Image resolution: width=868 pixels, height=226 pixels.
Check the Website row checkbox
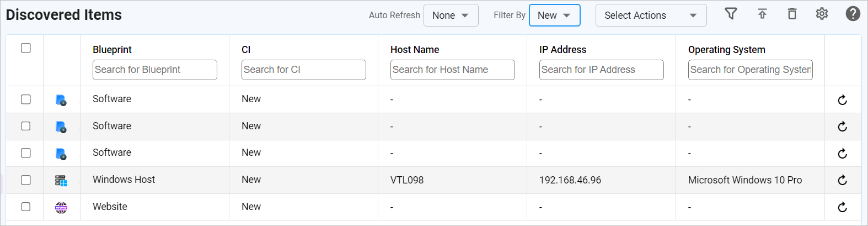pos(26,207)
